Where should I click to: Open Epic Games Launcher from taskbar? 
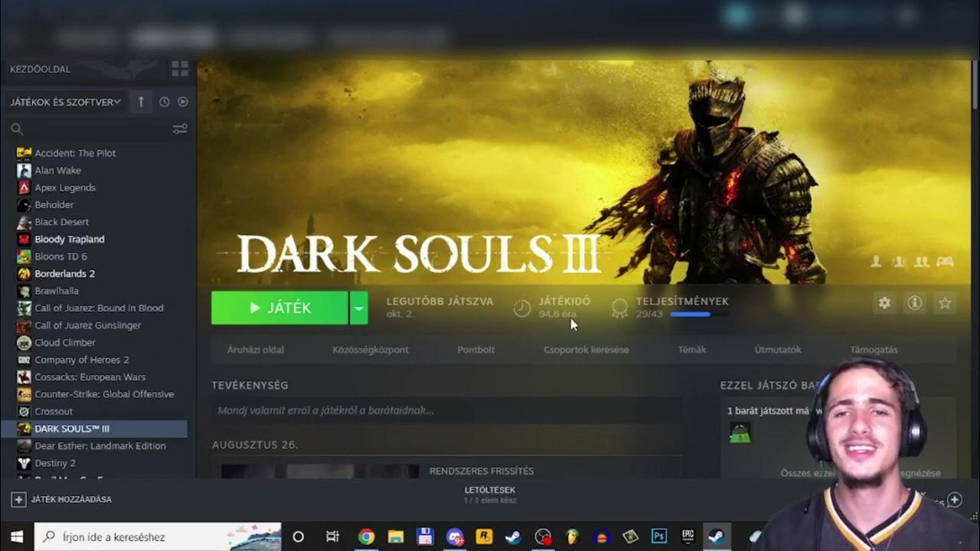[x=688, y=536]
